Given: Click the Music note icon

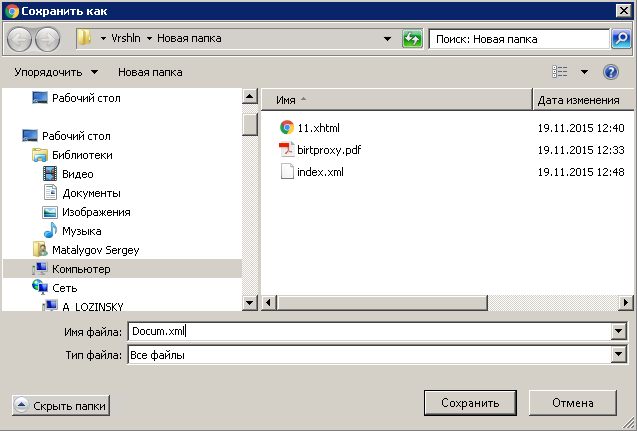Looking at the screenshot, I should (50, 230).
